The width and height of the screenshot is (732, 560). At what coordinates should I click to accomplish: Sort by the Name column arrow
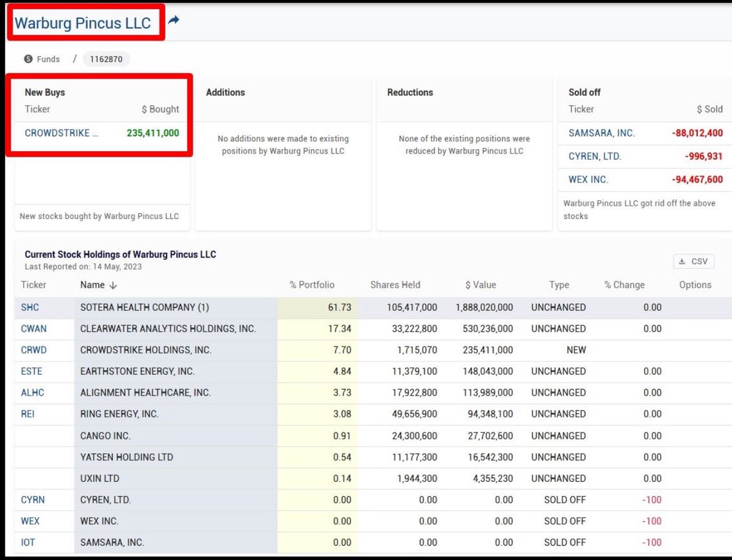(113, 285)
